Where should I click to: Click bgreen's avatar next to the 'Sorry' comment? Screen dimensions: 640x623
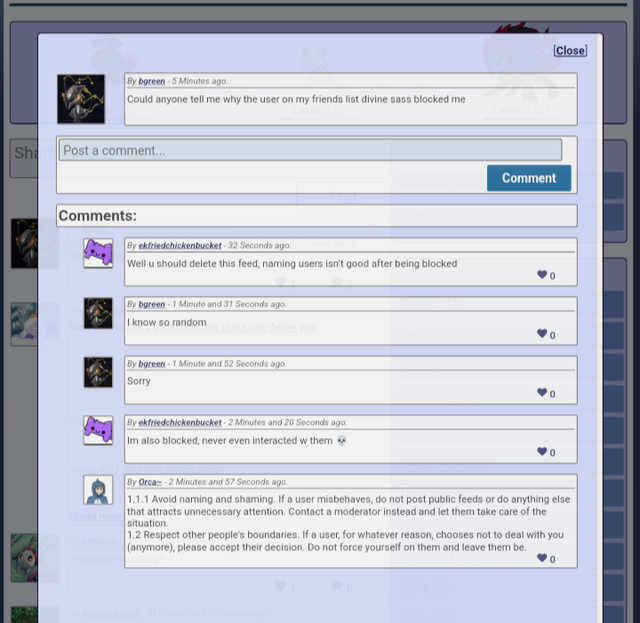click(x=98, y=372)
